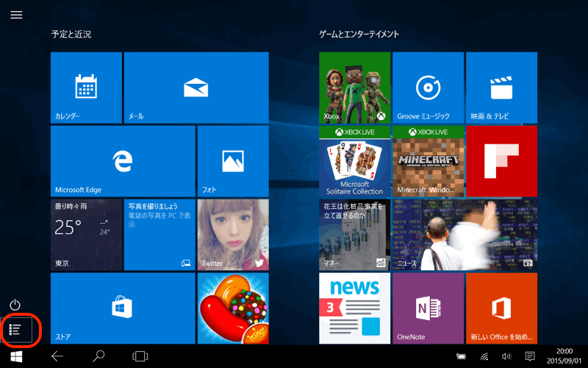Viewport: 588px width, 368px height.
Task: Click the Windows Start button
Action: point(15,356)
